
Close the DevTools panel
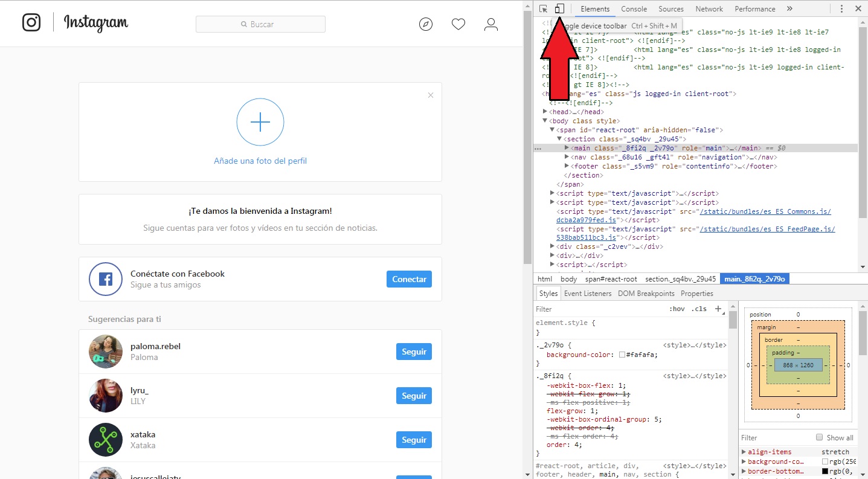point(858,9)
